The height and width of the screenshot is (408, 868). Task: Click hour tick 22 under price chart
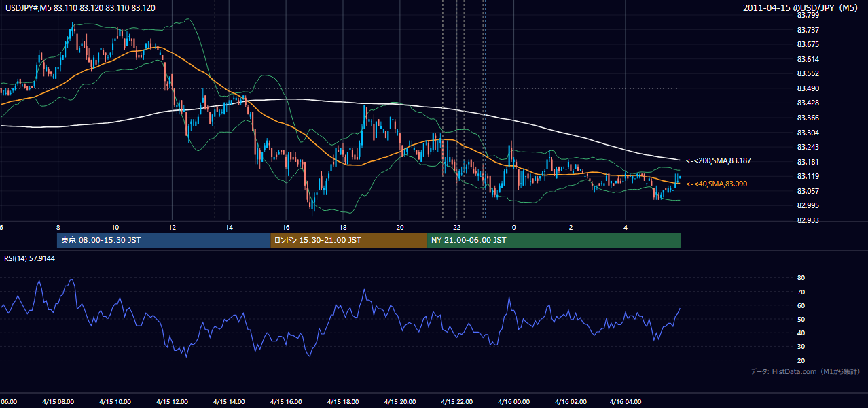click(x=457, y=228)
